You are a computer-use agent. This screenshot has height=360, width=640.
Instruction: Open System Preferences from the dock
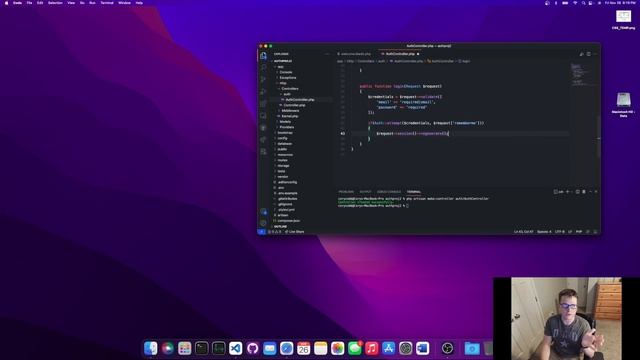click(x=406, y=348)
